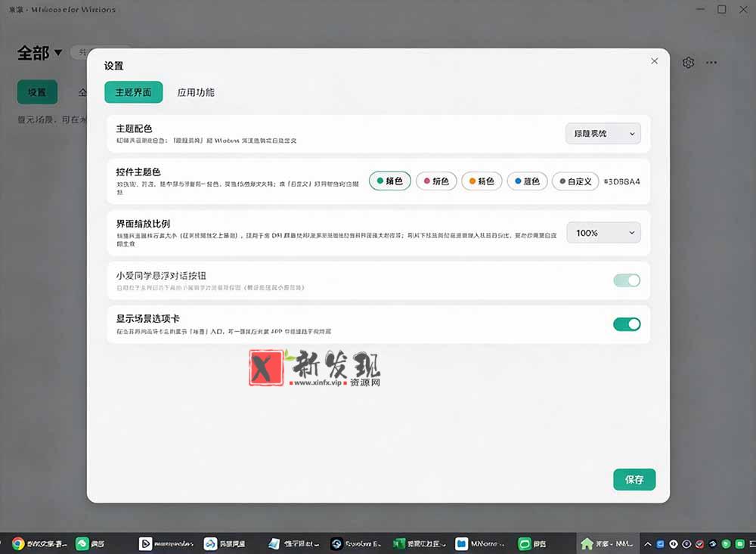Click the 控件主题色 setting title

[138, 172]
